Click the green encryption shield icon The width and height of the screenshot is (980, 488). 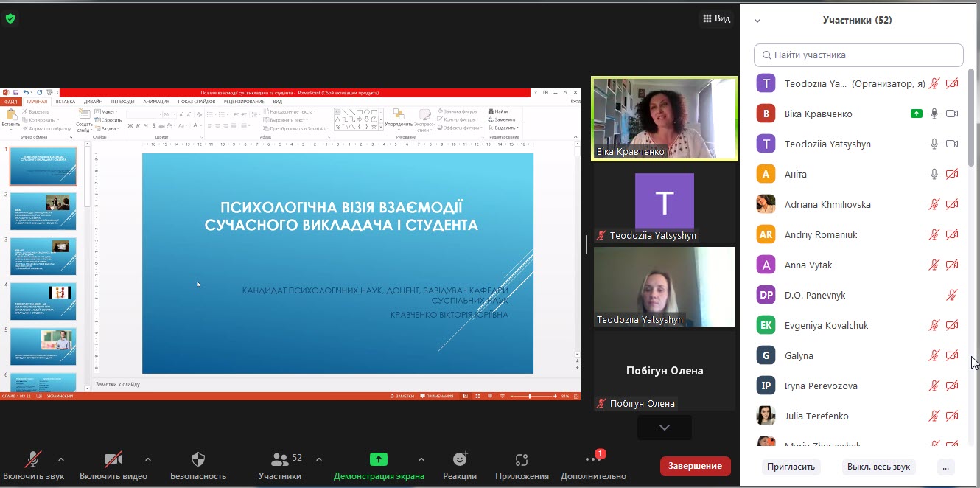(x=10, y=18)
